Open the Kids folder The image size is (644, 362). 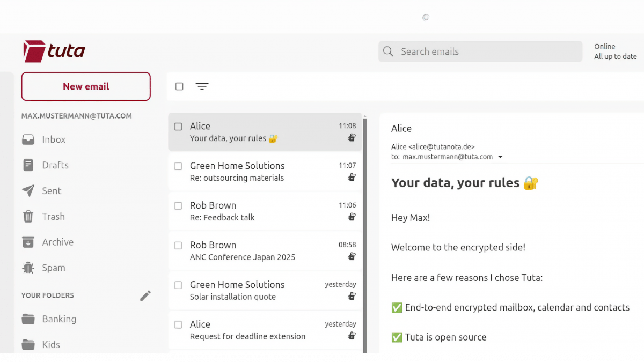point(51,344)
